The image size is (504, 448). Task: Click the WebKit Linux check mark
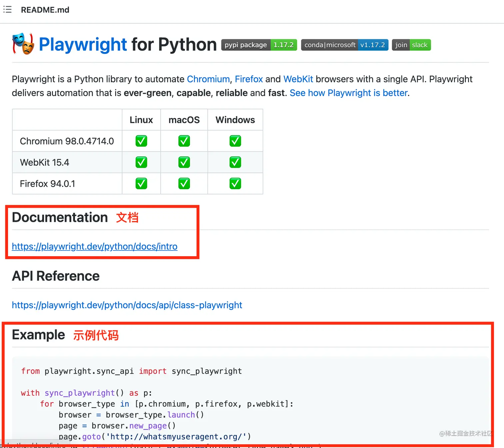click(141, 162)
